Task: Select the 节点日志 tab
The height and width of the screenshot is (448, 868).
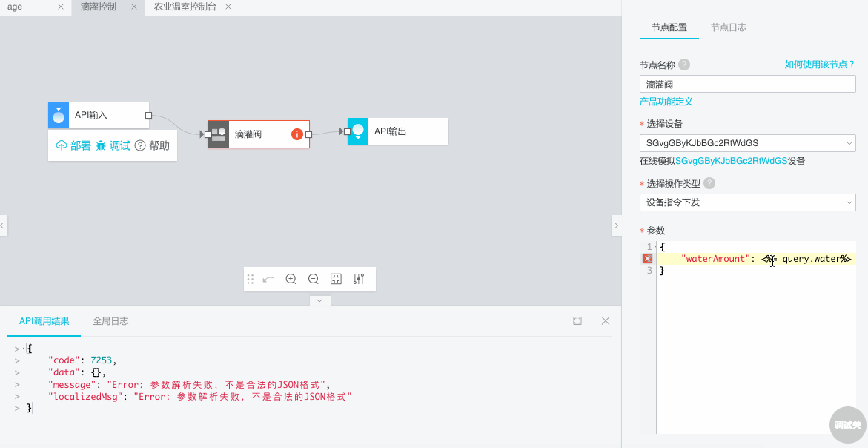Action: point(729,27)
